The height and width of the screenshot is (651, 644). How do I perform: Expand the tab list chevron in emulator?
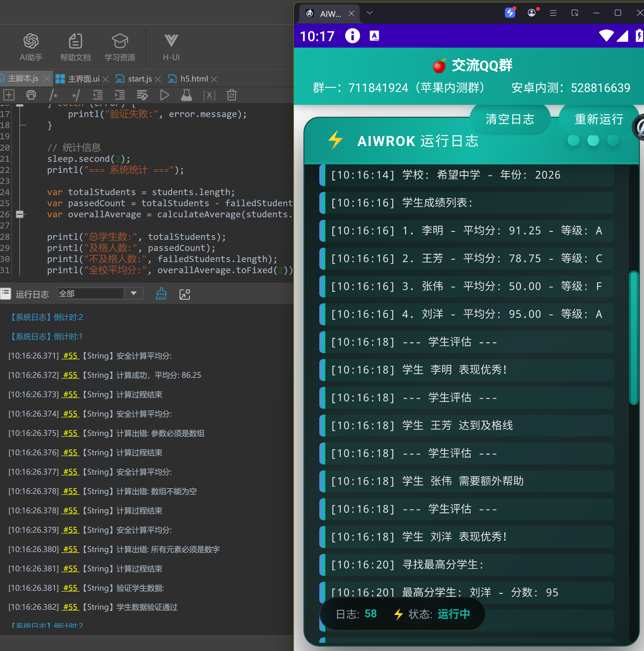click(370, 13)
